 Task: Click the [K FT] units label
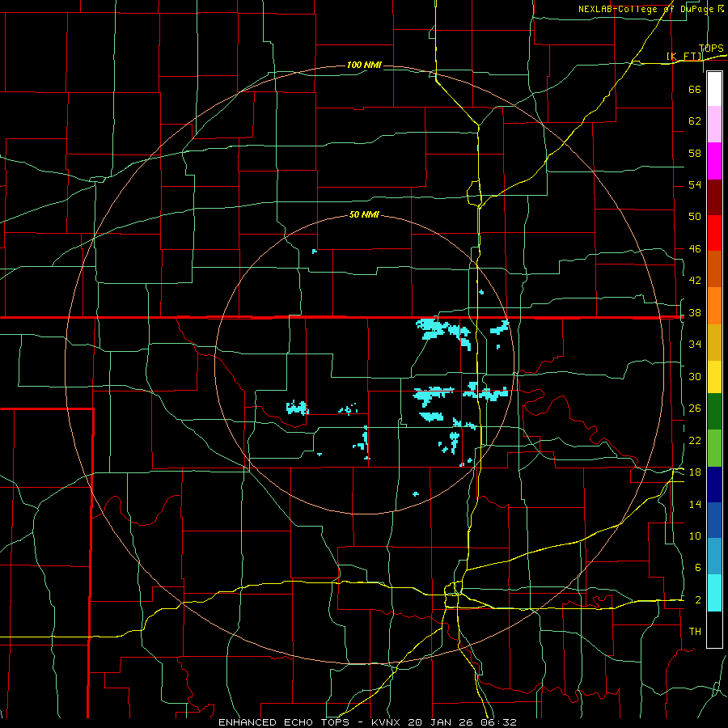(x=684, y=56)
